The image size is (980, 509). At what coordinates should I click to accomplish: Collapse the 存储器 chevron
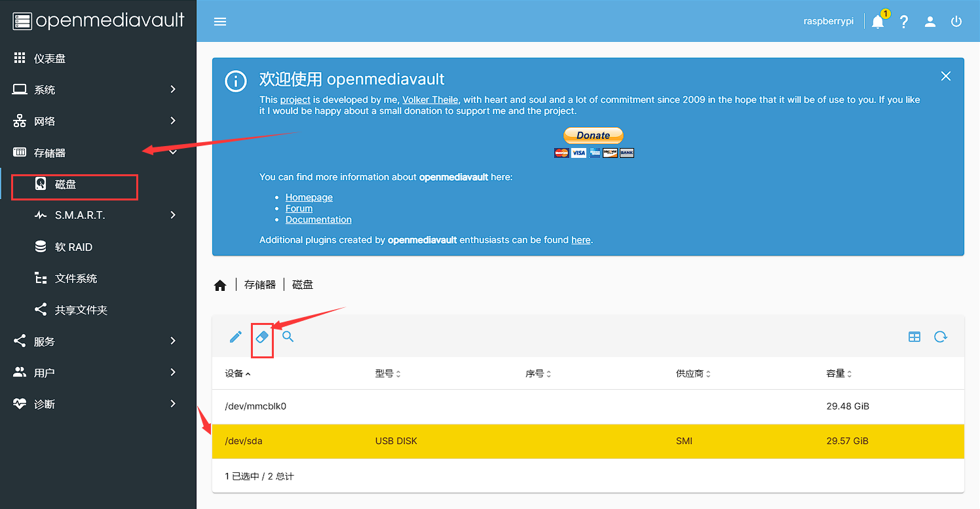[173, 152]
